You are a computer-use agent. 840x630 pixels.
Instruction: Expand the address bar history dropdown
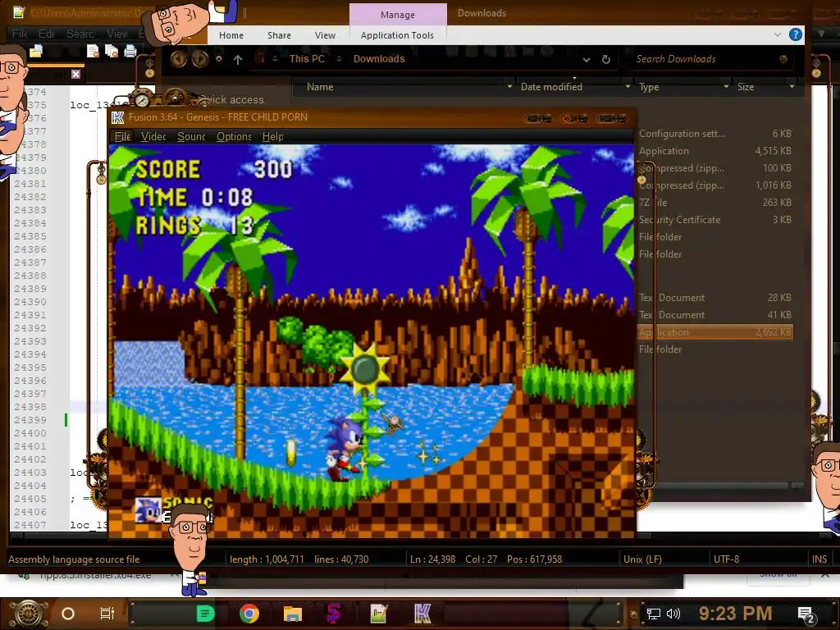[x=587, y=59]
